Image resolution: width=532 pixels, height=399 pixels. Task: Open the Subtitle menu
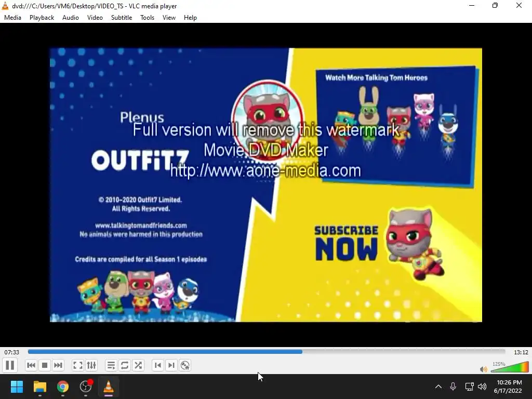pos(122,18)
